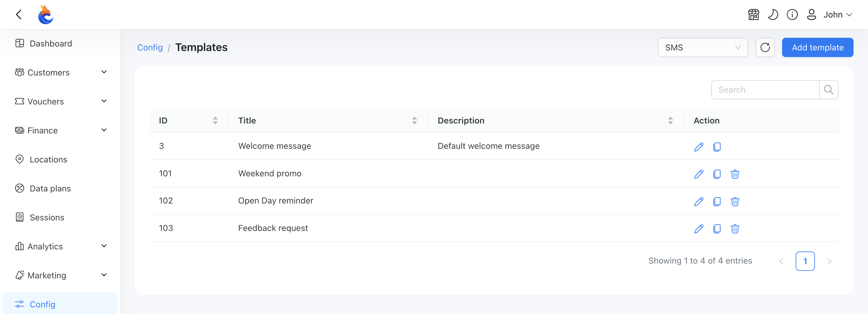Click ID cell '101'
The image size is (868, 314).
pyautogui.click(x=165, y=173)
